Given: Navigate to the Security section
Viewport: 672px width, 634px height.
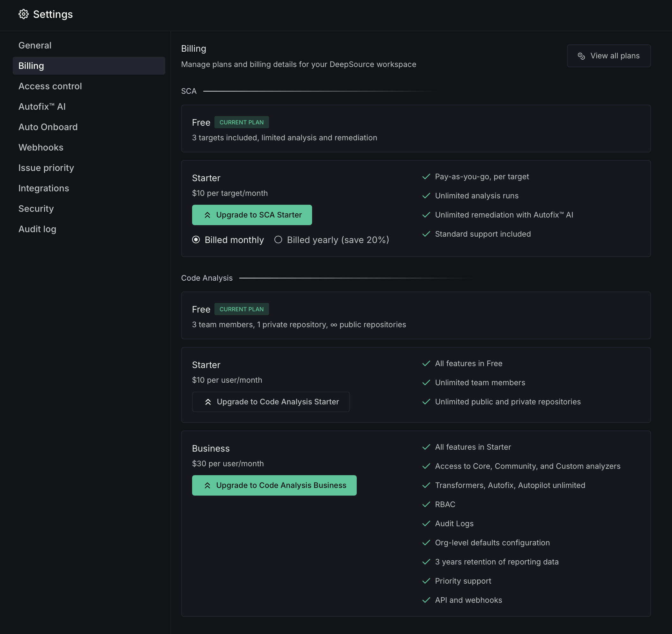Looking at the screenshot, I should (36, 209).
